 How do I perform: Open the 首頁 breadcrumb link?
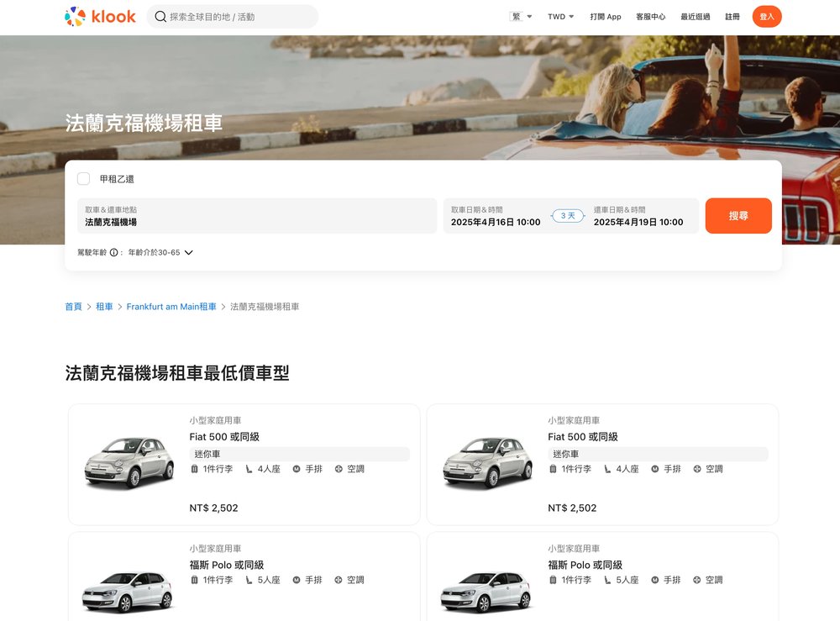[73, 306]
